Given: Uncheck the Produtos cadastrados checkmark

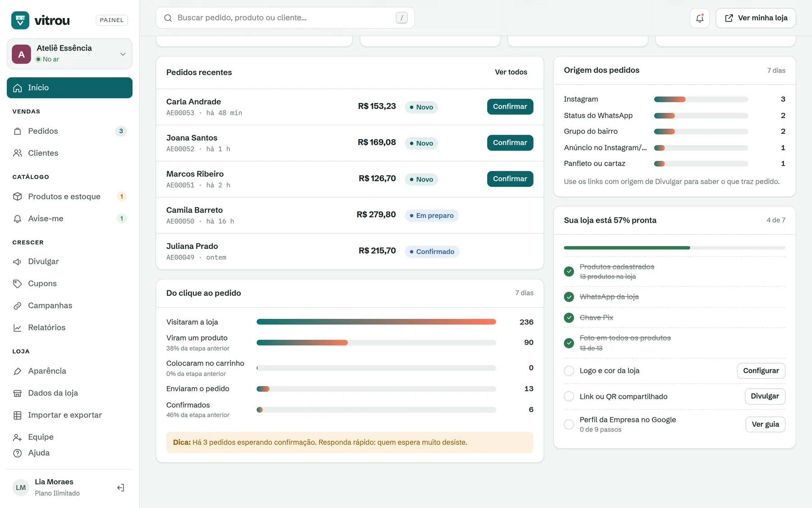Looking at the screenshot, I should (569, 271).
